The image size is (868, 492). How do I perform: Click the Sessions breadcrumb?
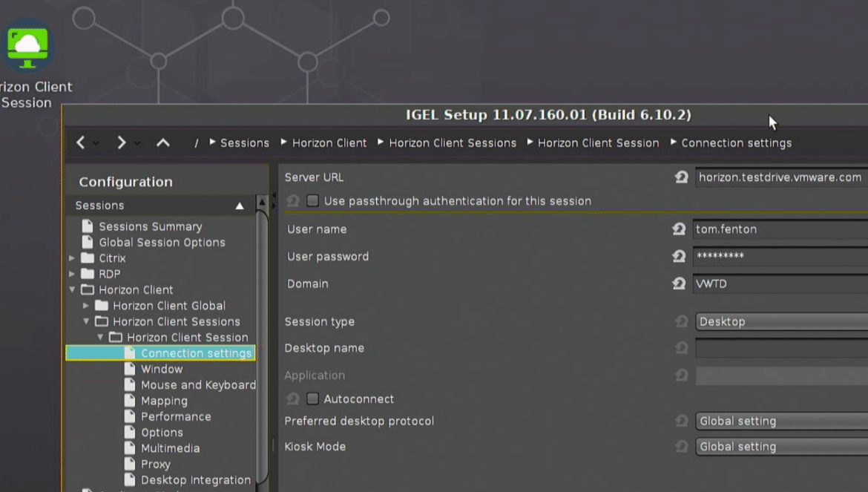(244, 142)
